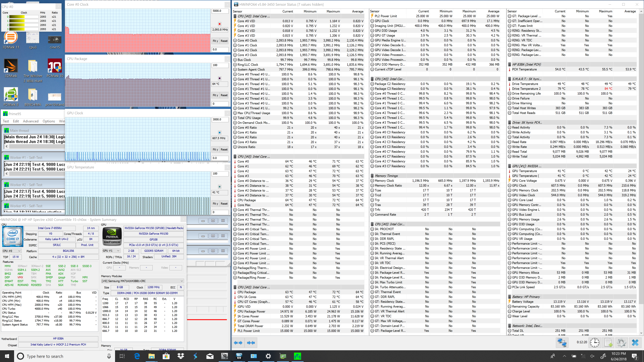644x362 pixels.
Task: Click HWiNFO sensor window vertical scrollbar
Action: pos(641,173)
